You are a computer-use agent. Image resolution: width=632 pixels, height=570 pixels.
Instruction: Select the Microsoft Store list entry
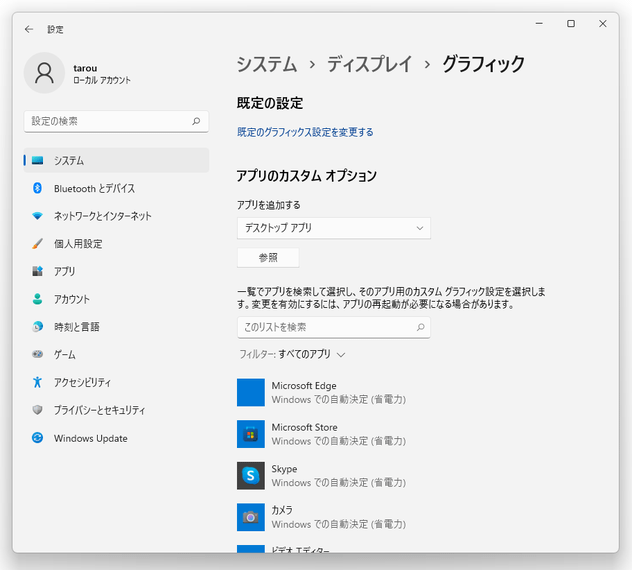pyautogui.click(x=321, y=434)
